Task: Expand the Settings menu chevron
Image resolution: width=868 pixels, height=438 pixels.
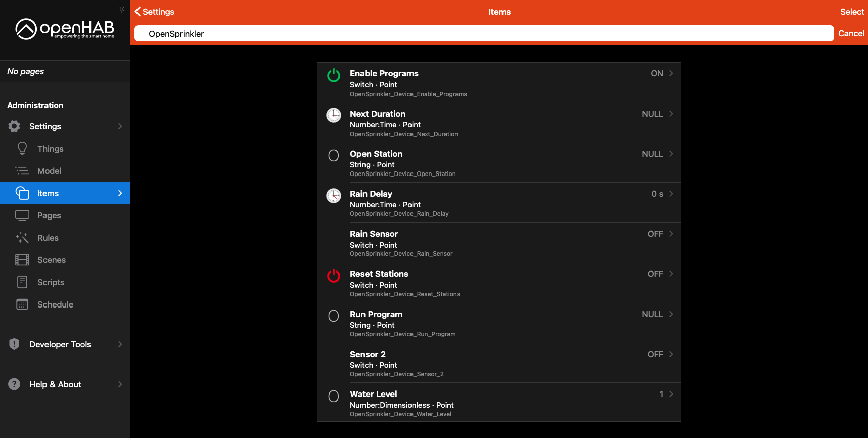Action: point(120,126)
